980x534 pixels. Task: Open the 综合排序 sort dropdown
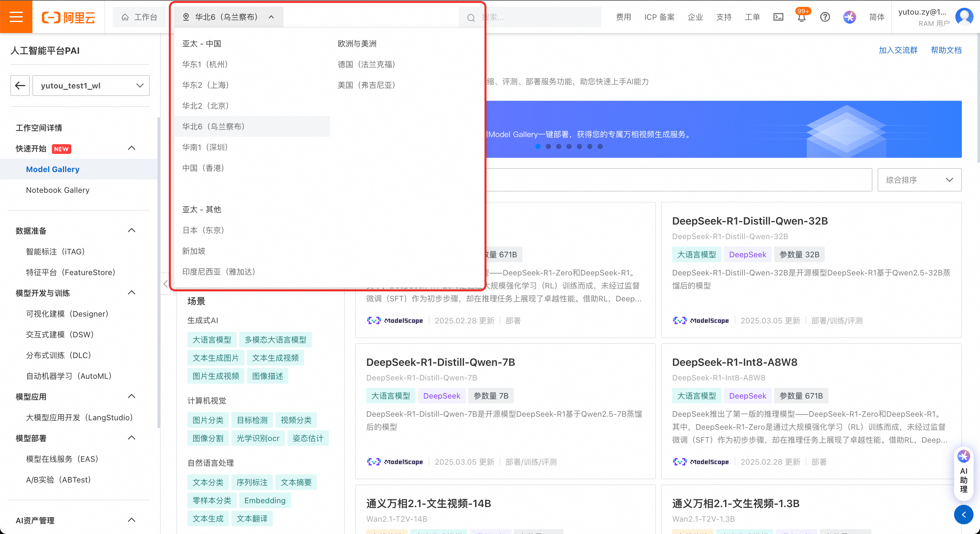(919, 180)
